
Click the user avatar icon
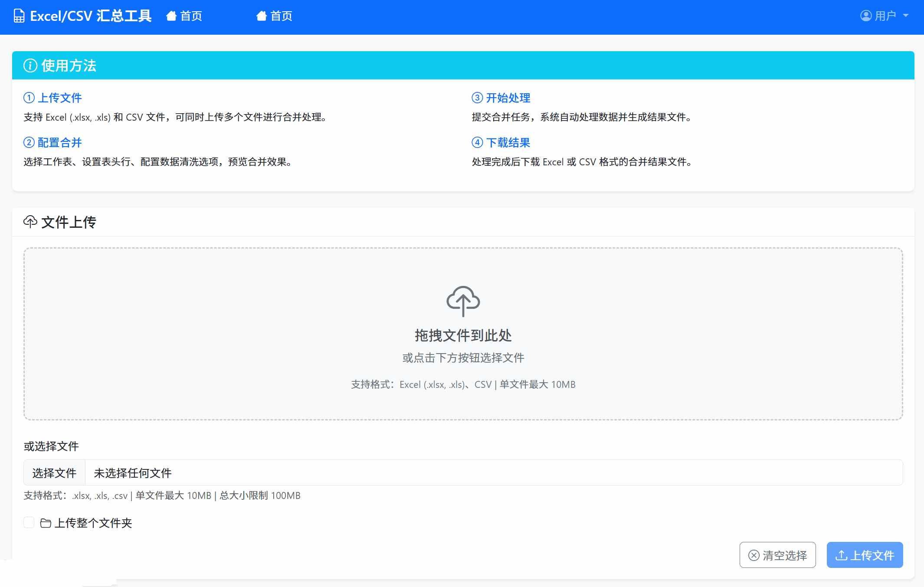click(x=866, y=16)
